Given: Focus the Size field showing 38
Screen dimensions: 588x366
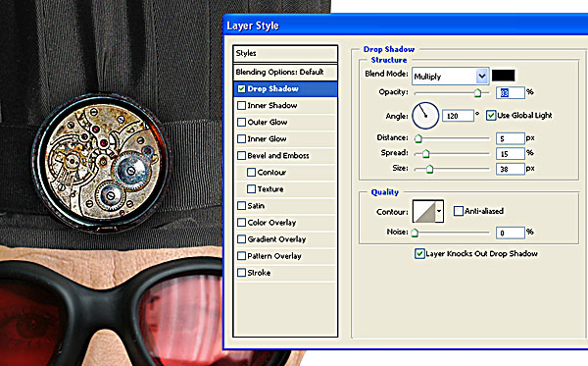Looking at the screenshot, I should [510, 169].
